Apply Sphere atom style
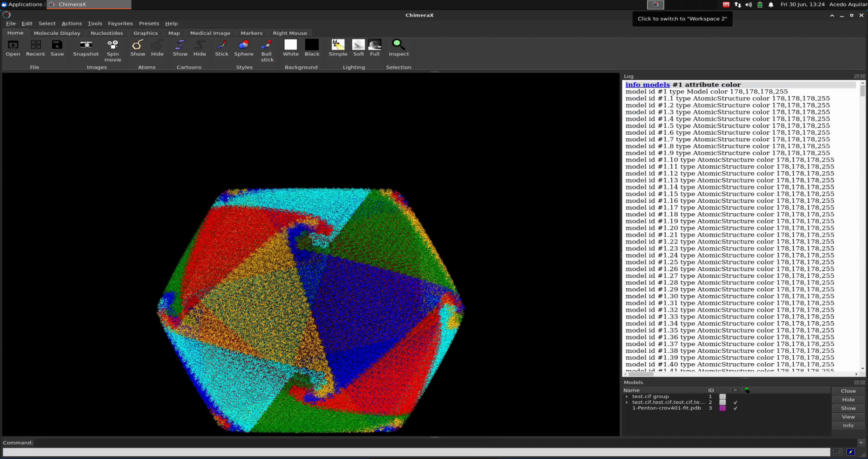868x459 pixels. [x=244, y=45]
